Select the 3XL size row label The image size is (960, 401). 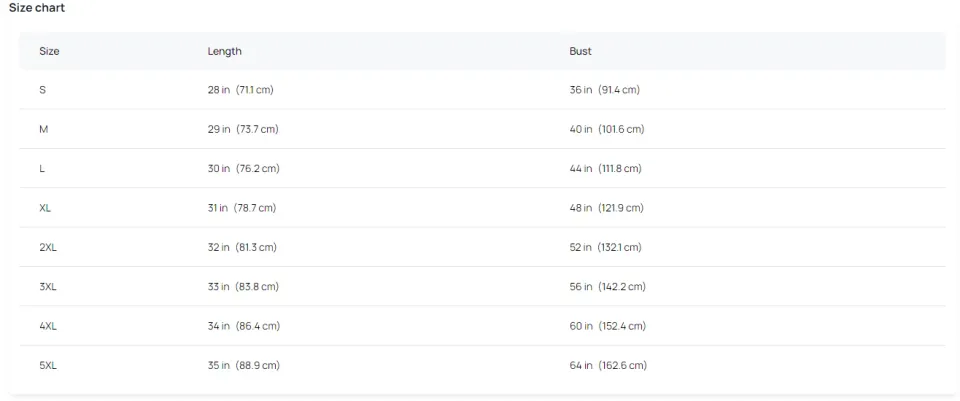coord(48,287)
